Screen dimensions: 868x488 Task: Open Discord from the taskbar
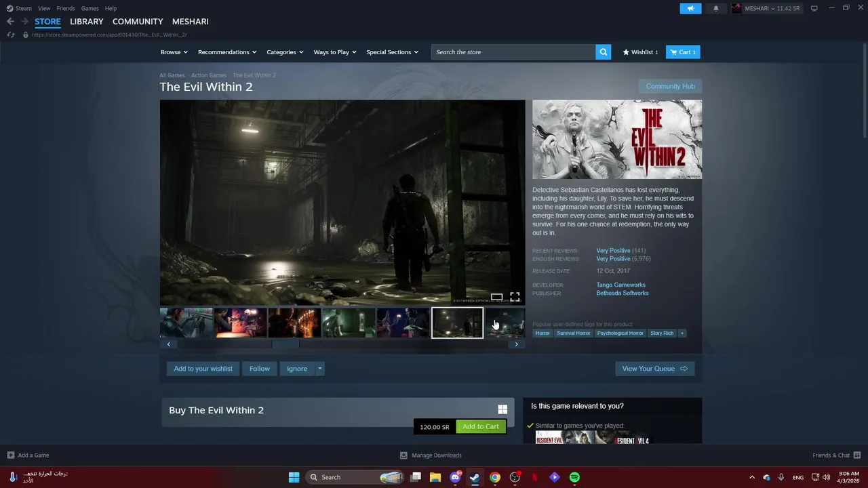[x=456, y=477]
